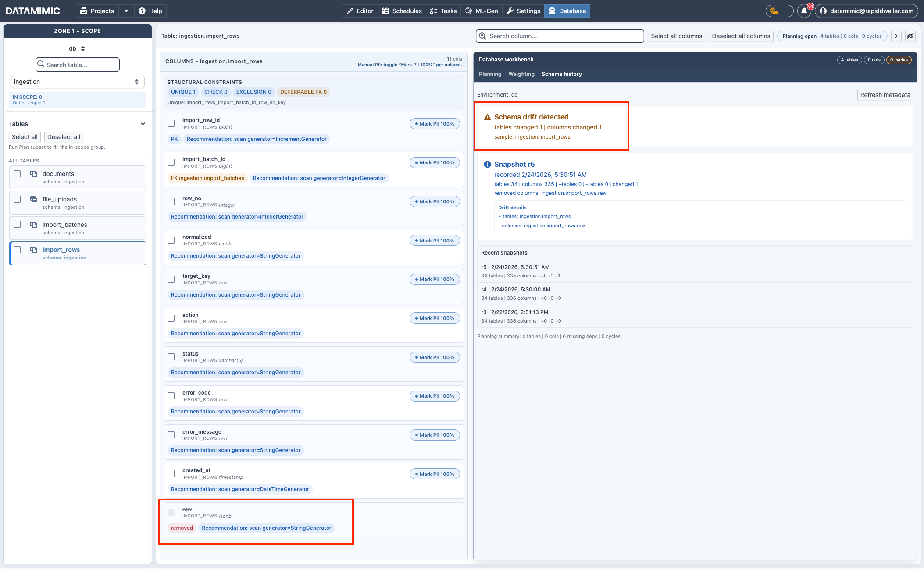
Task: Click Deselect all columns
Action: [741, 36]
